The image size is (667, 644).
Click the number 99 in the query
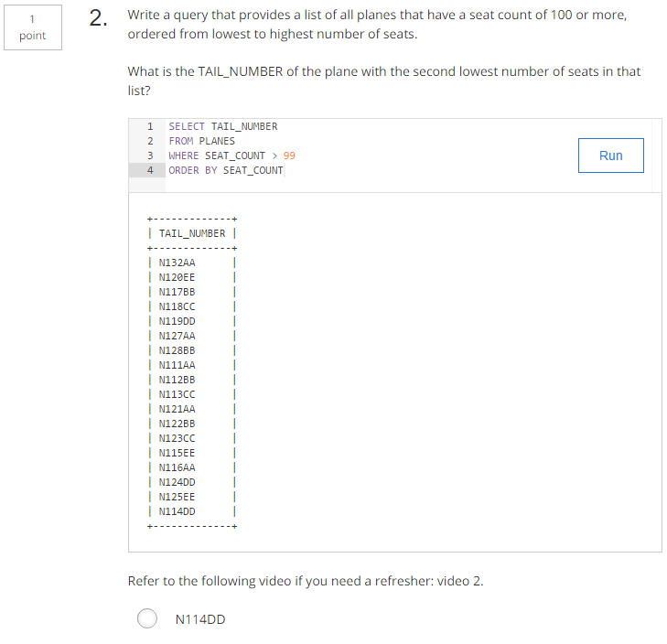[289, 156]
